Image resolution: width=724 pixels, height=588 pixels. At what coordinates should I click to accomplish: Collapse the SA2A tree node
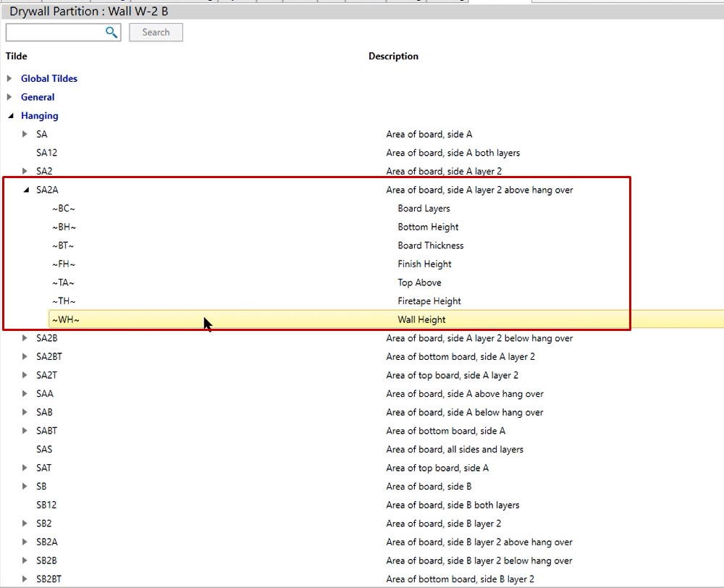tap(26, 190)
